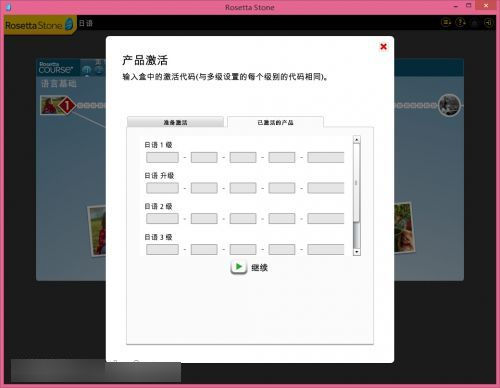This screenshot has height=388, width=500.
Task: Click the sign-out icon at header's far right
Action: click(x=488, y=23)
